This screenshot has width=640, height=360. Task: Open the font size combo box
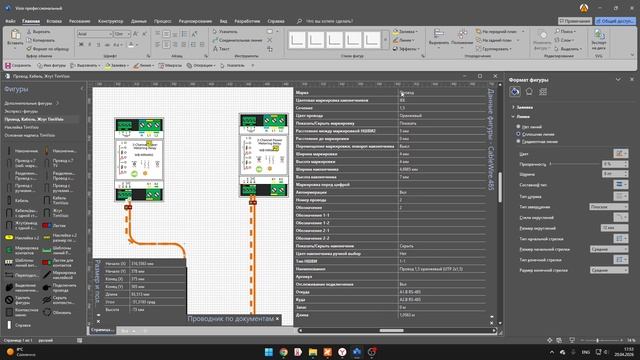coord(122,34)
